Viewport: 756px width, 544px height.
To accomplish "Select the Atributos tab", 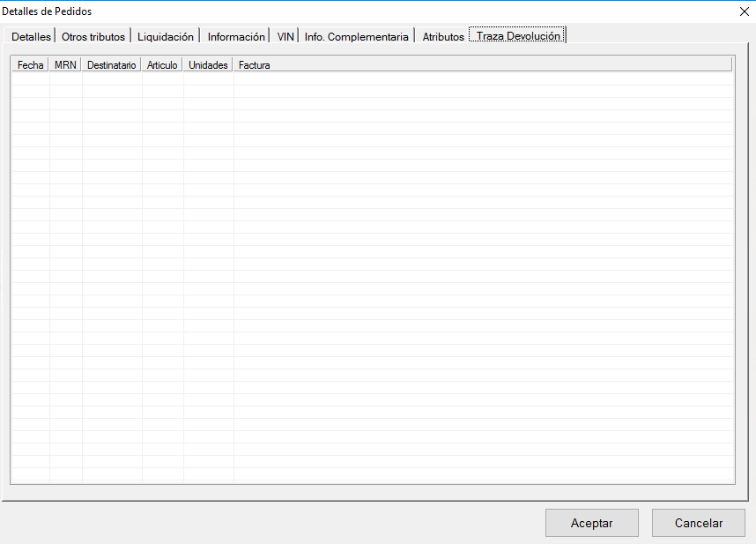I will pos(443,37).
